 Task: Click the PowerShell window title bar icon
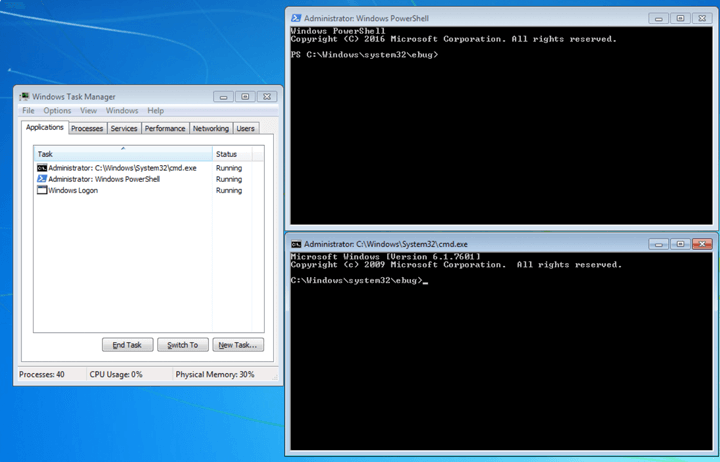click(x=296, y=18)
